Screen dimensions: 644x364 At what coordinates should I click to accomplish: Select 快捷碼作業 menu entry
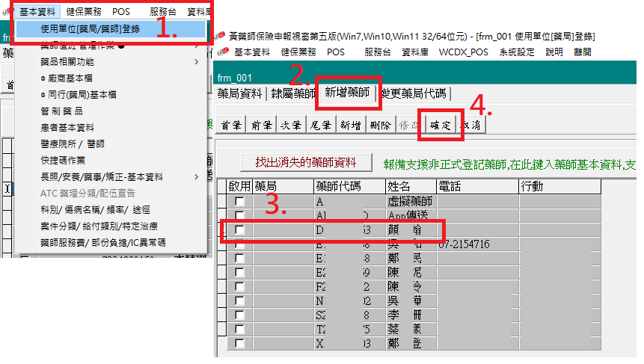point(63,161)
